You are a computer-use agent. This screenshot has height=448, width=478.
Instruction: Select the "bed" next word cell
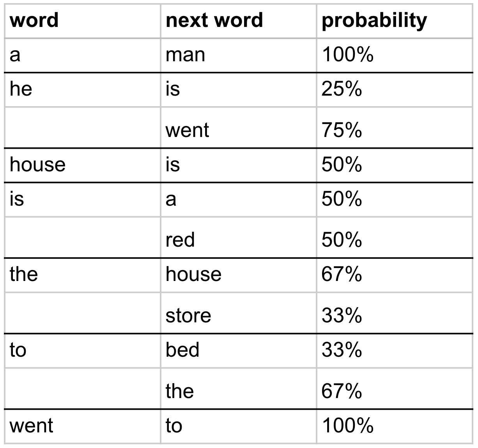[x=182, y=349]
